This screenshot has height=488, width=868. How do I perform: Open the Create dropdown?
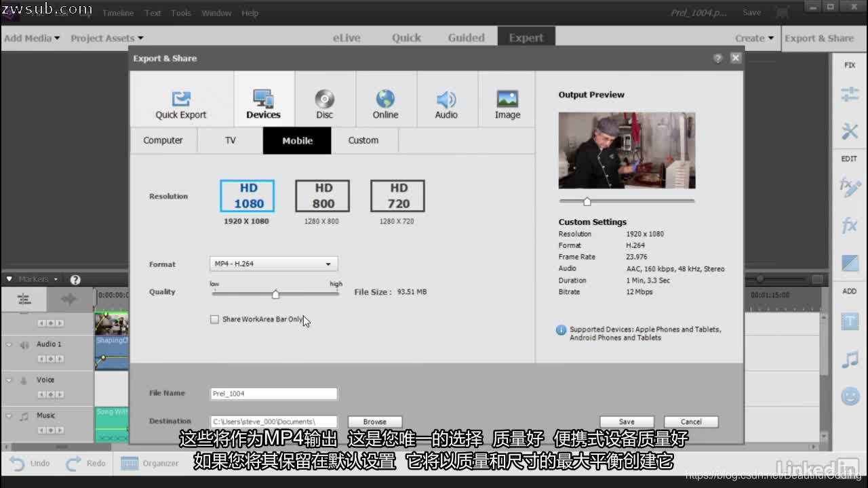[755, 38]
